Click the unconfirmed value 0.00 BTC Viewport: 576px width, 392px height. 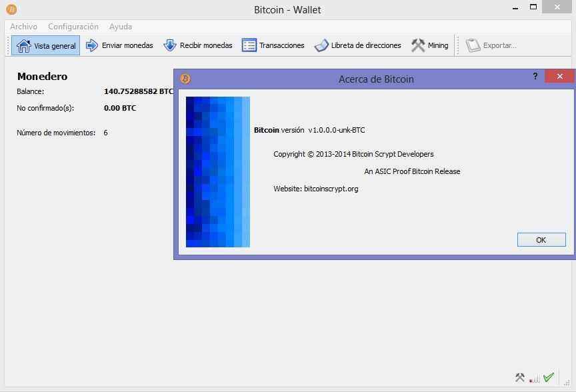[120, 108]
